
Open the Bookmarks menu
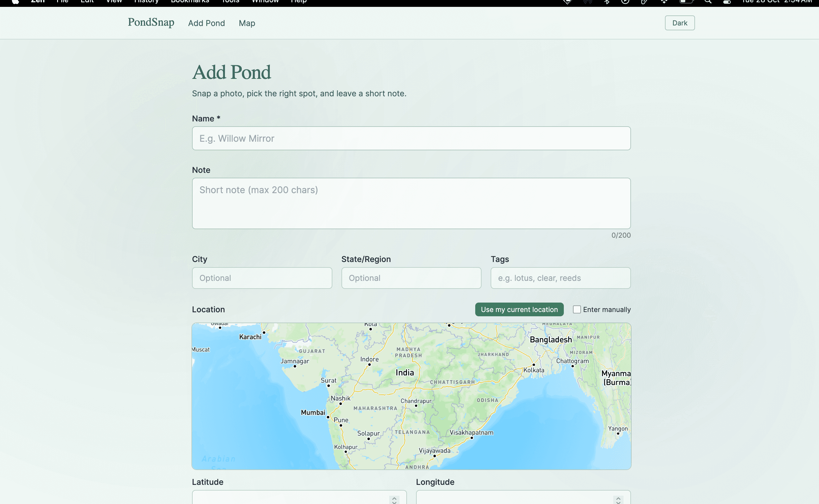coord(190,2)
